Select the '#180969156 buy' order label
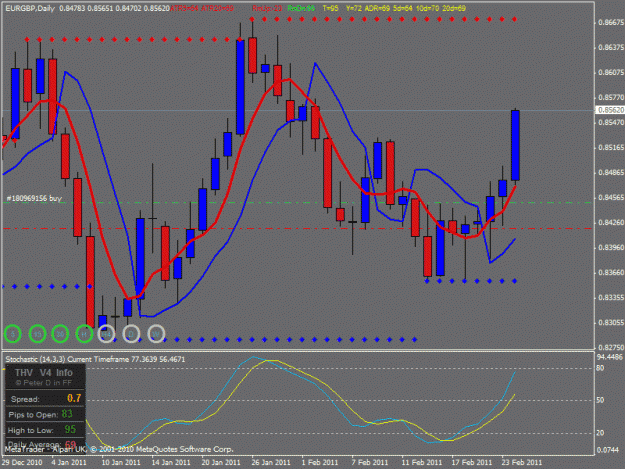Viewport: 625px width, 469px height. [x=34, y=198]
